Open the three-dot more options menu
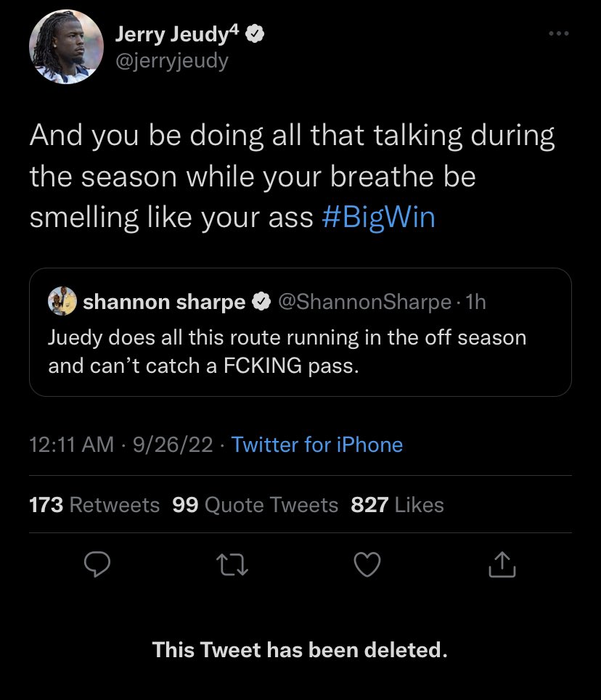 pos(557,35)
